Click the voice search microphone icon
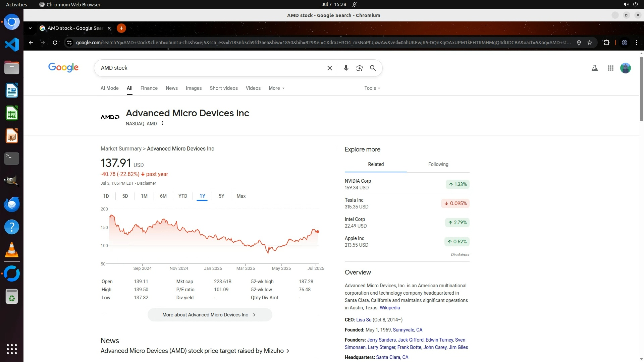644x362 pixels. 346,68
